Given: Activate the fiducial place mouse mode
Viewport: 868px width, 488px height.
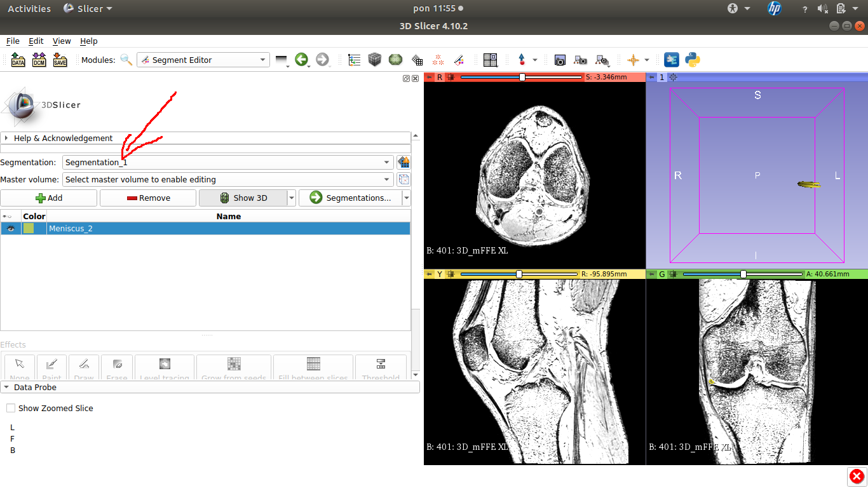Looking at the screenshot, I should (x=522, y=60).
